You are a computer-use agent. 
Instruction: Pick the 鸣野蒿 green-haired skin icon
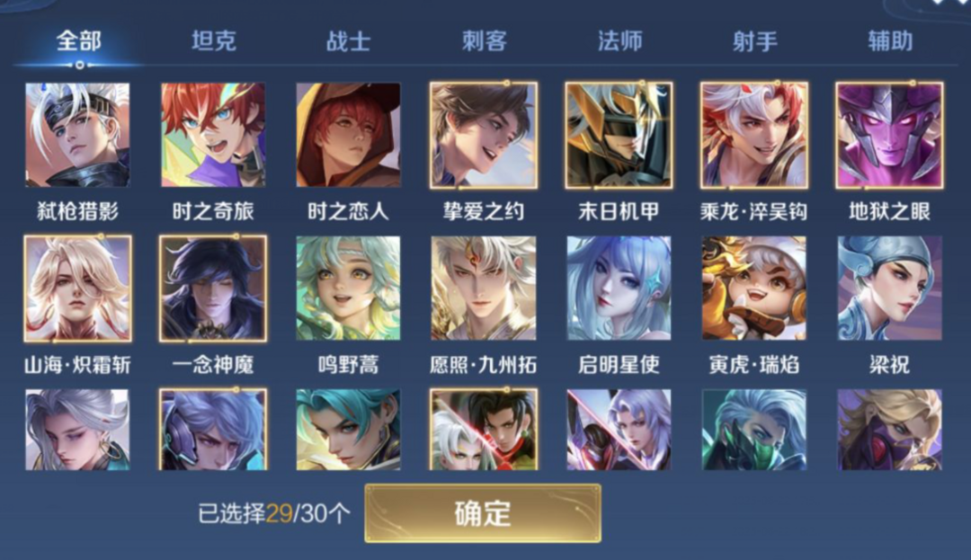(348, 289)
